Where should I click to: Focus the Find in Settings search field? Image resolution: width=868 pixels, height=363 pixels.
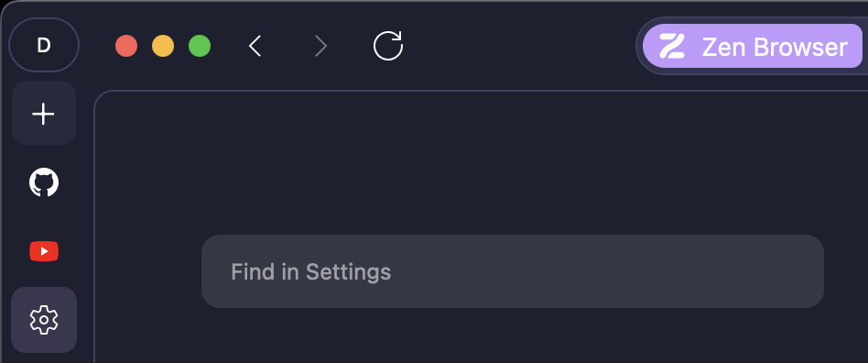[513, 271]
